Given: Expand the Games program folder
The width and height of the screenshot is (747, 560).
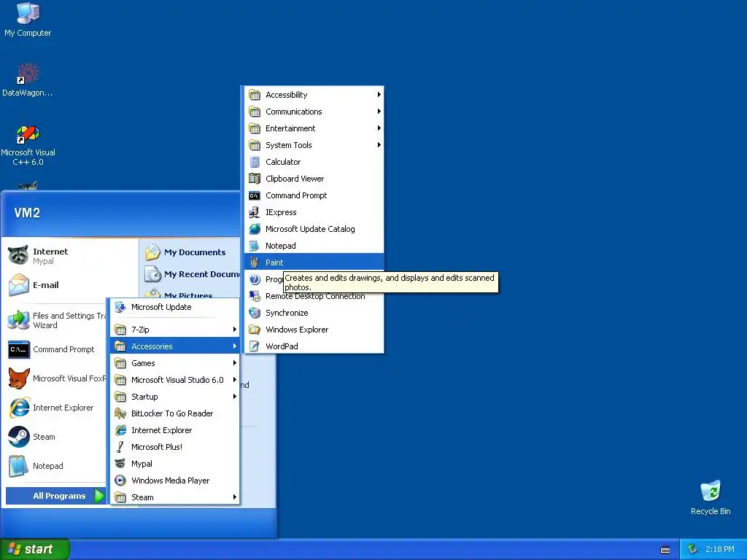Looking at the screenshot, I should pyautogui.click(x=174, y=363).
